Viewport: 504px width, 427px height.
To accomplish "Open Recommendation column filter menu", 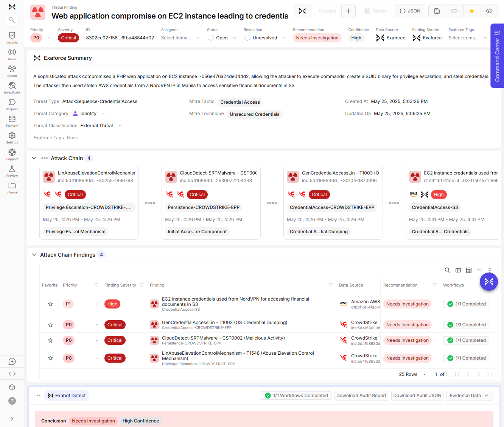I will 435,285.
